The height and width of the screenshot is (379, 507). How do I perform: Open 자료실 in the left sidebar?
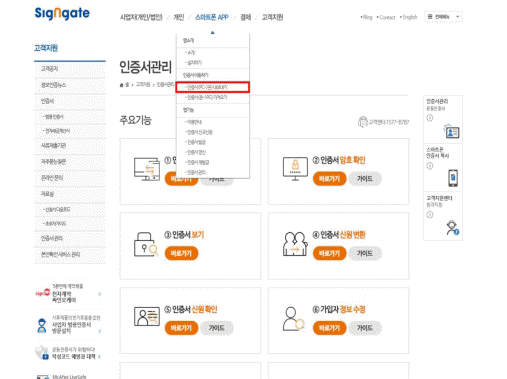click(x=70, y=194)
